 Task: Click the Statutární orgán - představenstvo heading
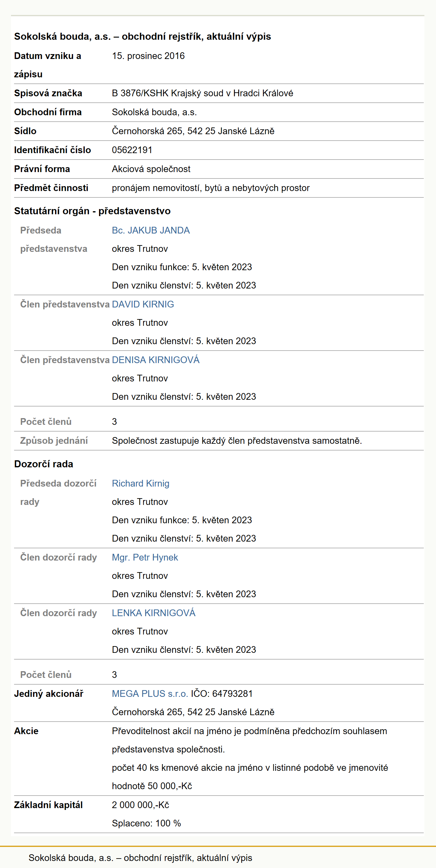[92, 211]
